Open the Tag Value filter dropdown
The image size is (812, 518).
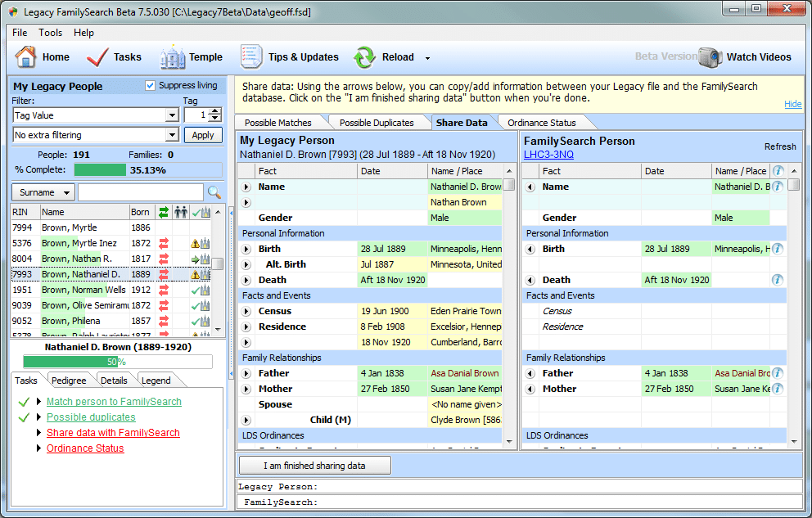coord(172,115)
